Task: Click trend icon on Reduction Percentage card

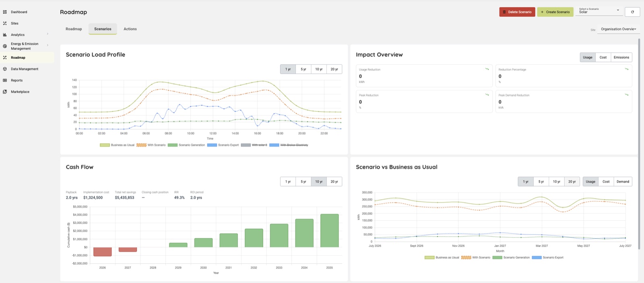Action: pos(627,69)
